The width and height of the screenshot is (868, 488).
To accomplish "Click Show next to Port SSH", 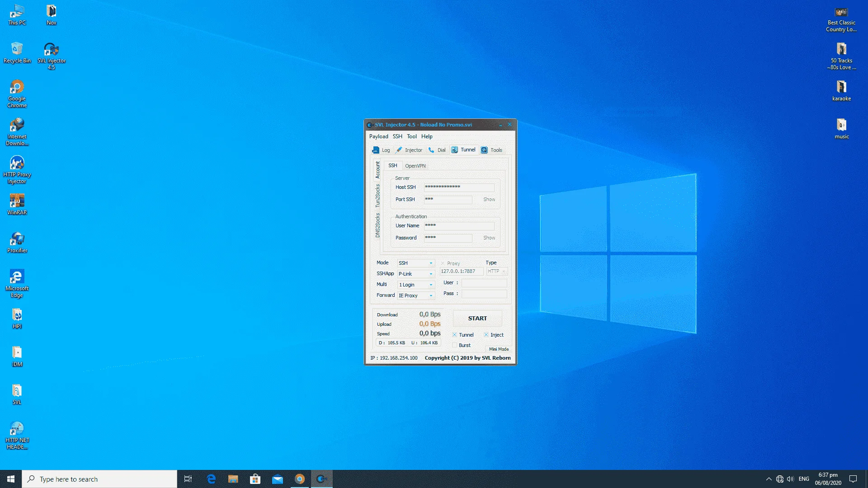I will pyautogui.click(x=489, y=199).
